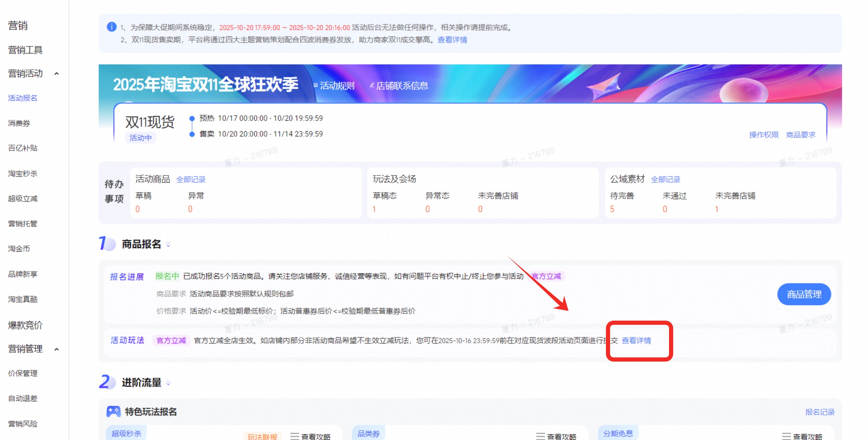This screenshot has height=440, width=868.
Task: Open the 报名记录 link
Action: pos(820,412)
